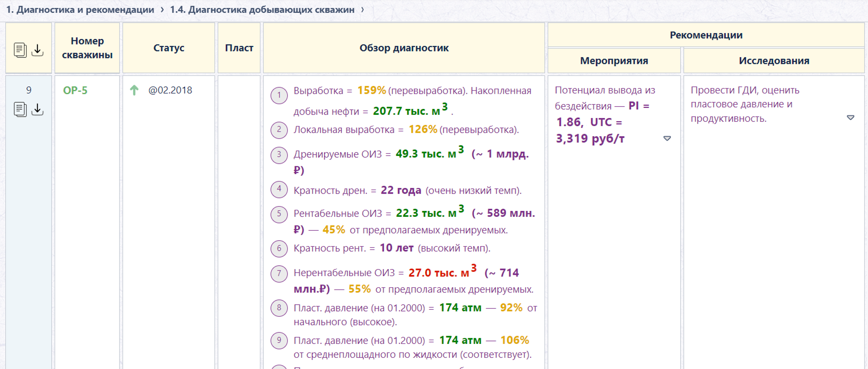Click the chevron after the last breadcrumb

tap(362, 10)
